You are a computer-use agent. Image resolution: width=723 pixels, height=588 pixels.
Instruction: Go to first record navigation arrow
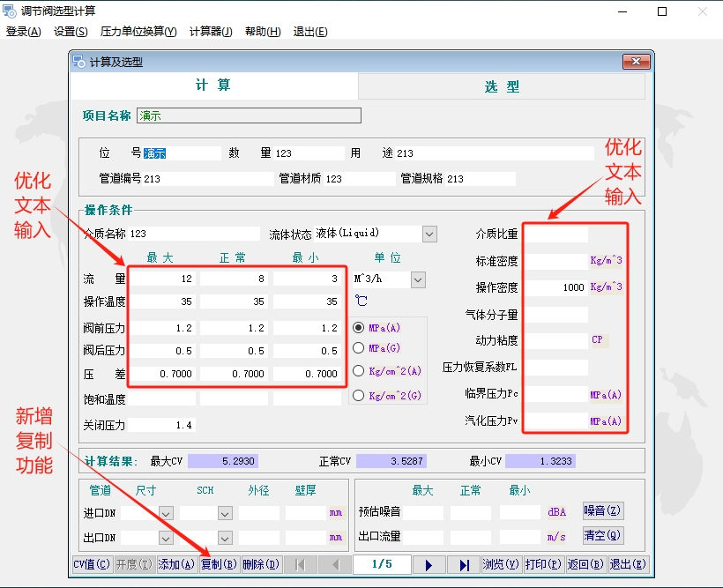tap(300, 564)
